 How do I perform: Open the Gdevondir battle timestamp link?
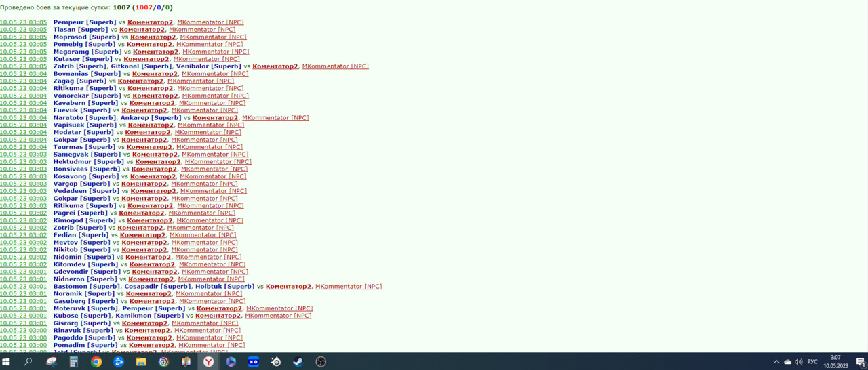pos(24,272)
